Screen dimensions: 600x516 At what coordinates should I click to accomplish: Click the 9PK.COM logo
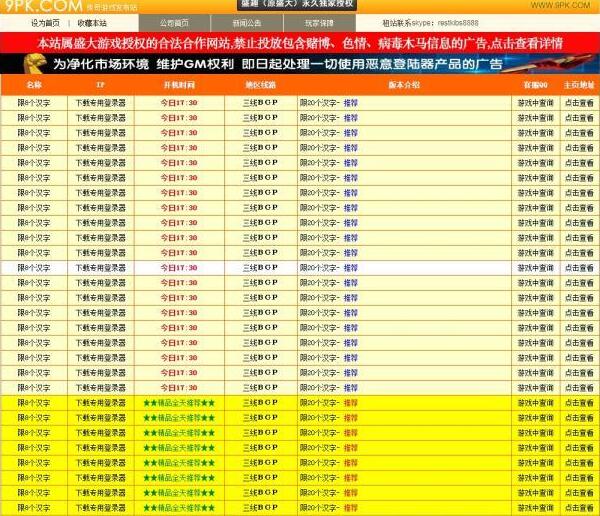click(42, 6)
